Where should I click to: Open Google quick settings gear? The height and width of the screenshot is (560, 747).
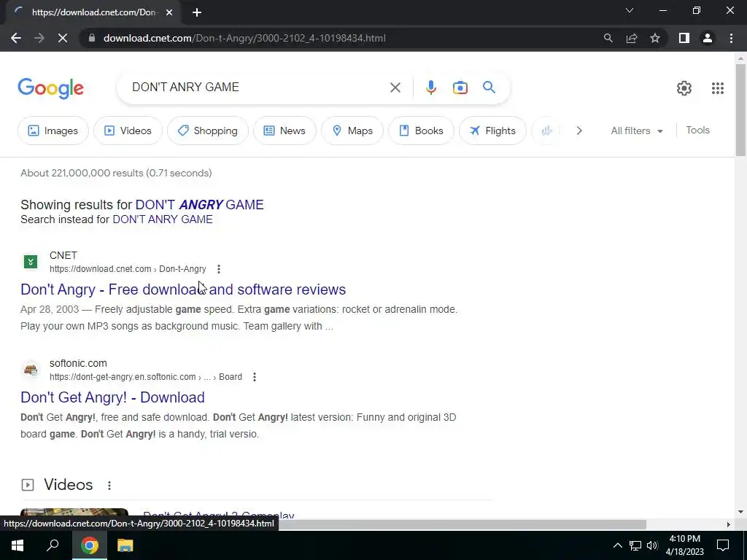(x=684, y=88)
